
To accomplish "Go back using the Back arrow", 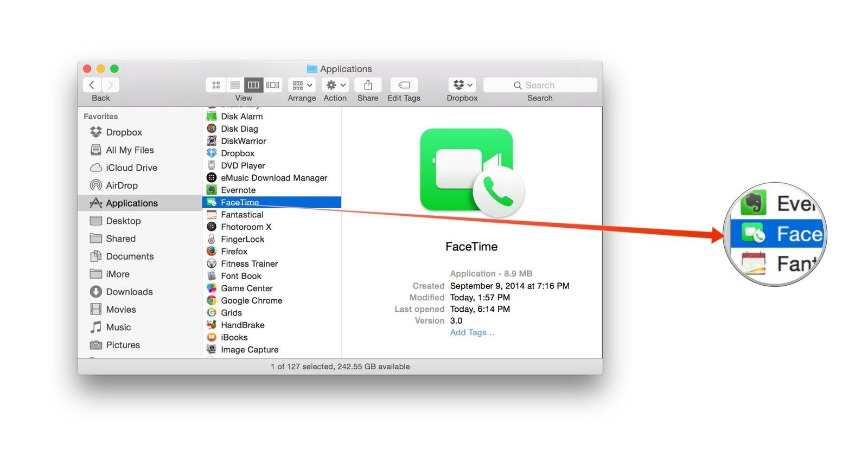I will coord(92,85).
